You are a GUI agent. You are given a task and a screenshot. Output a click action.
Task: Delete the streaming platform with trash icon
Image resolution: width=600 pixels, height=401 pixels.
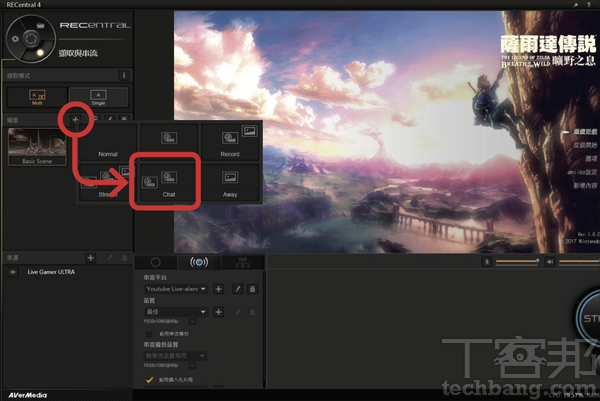(253, 288)
